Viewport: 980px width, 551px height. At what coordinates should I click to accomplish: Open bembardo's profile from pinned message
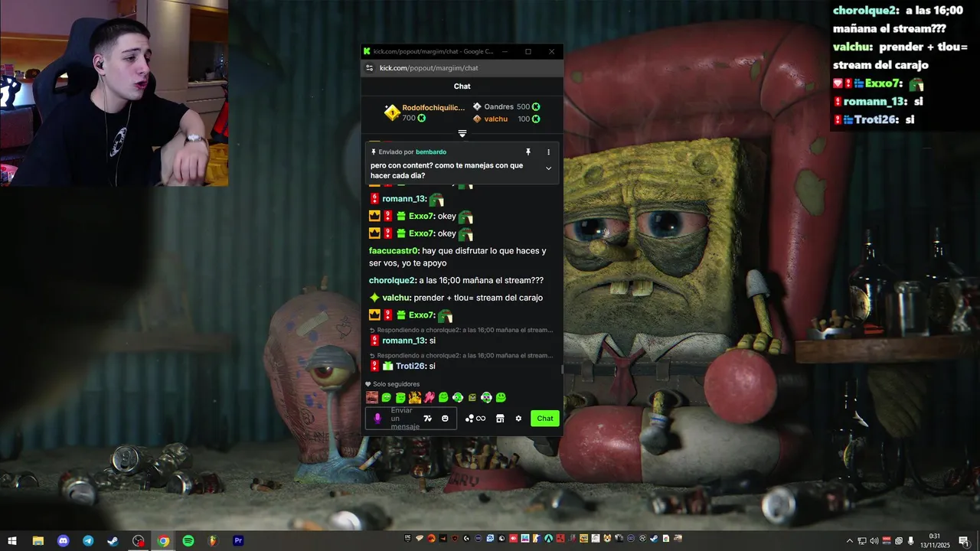[x=431, y=152]
